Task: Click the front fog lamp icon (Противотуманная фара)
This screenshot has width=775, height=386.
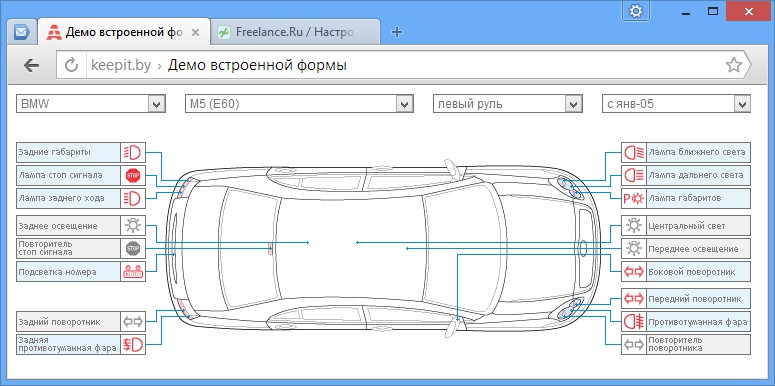Action: [634, 321]
